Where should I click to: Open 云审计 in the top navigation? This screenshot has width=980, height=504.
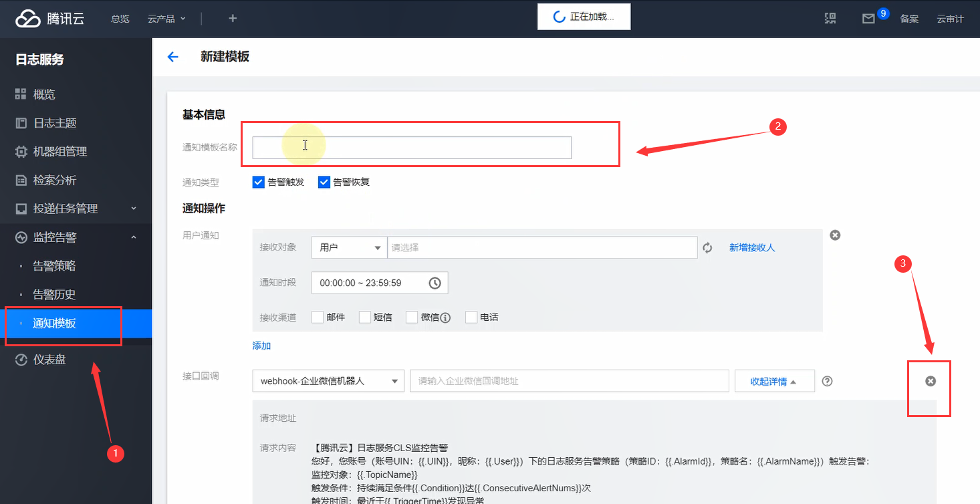[951, 19]
